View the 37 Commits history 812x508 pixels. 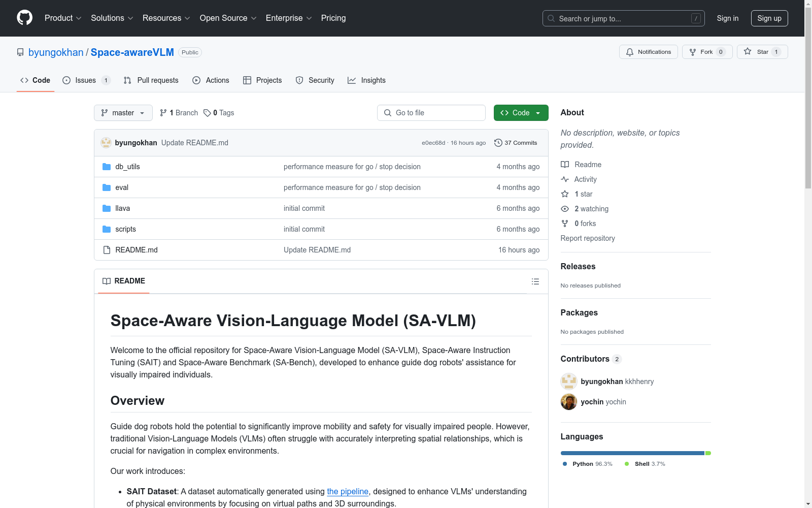click(x=516, y=143)
